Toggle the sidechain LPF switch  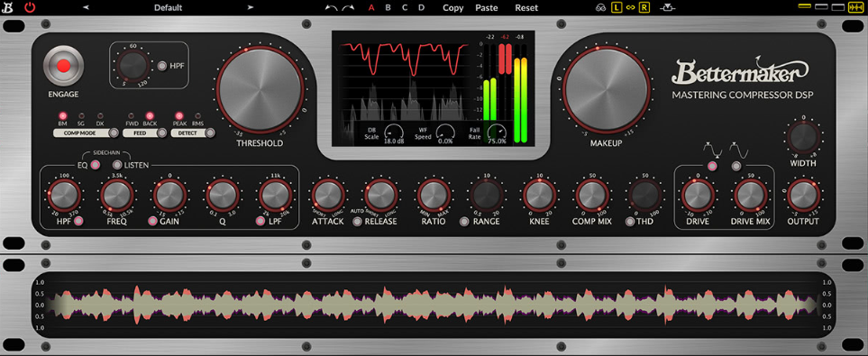[260, 222]
